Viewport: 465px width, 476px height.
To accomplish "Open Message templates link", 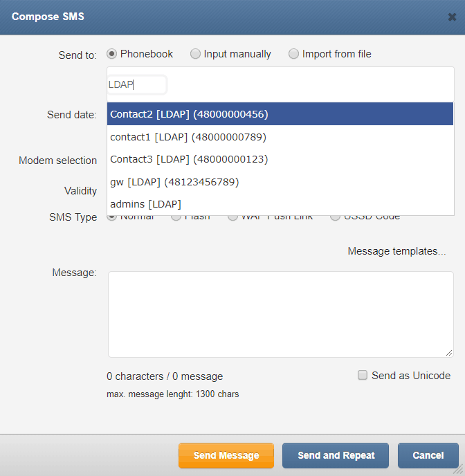I will click(396, 251).
